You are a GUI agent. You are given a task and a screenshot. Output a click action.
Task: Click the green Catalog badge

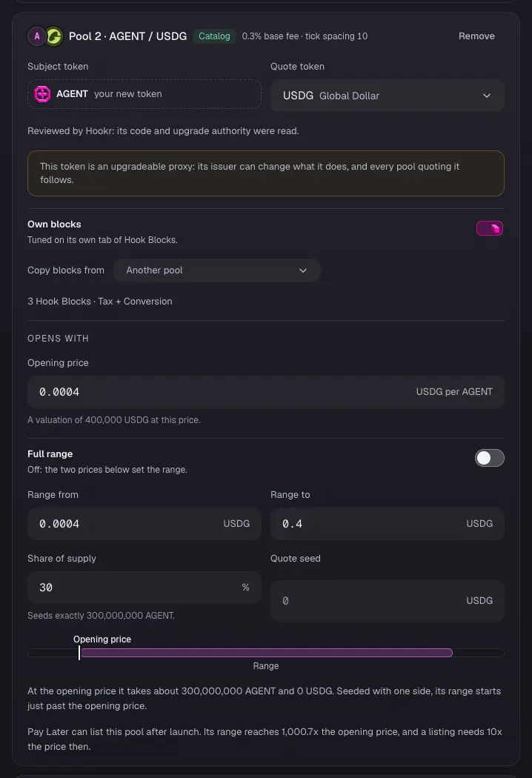tap(214, 36)
